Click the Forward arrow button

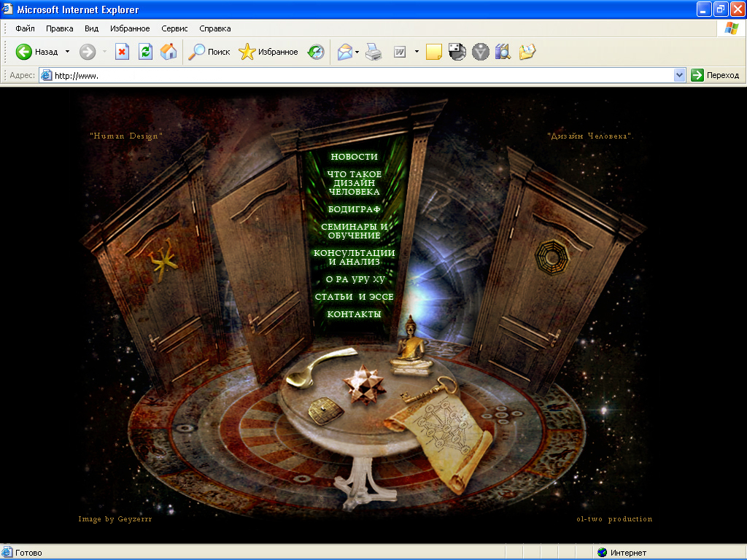point(88,52)
